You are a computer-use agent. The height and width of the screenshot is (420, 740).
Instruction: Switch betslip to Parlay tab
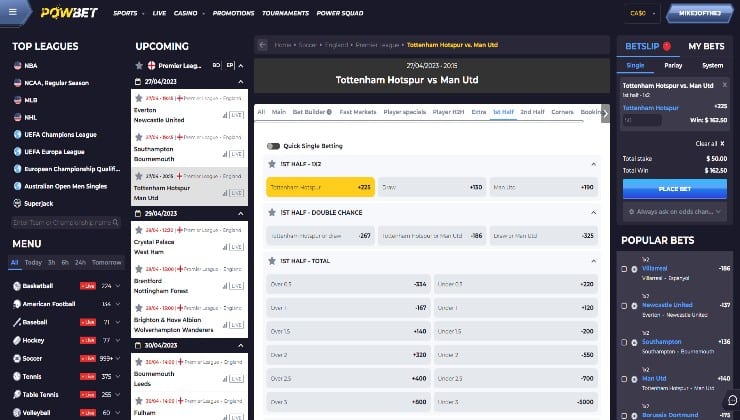pos(673,66)
